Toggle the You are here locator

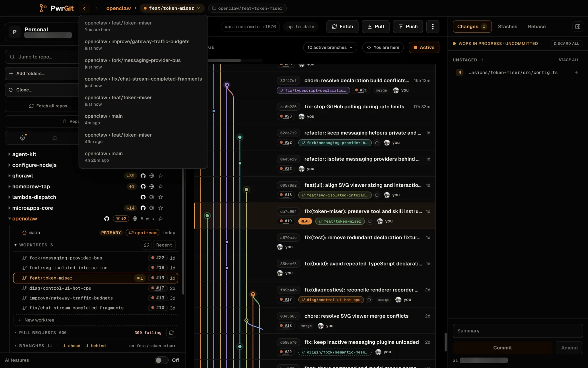click(x=383, y=47)
